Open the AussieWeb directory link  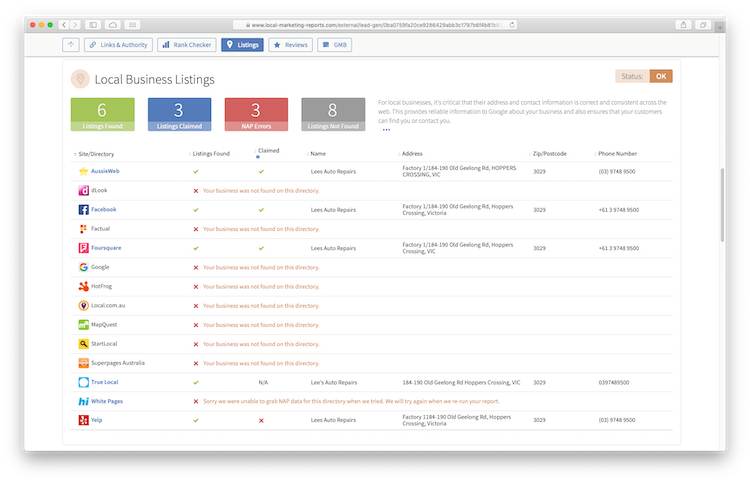(x=105, y=171)
